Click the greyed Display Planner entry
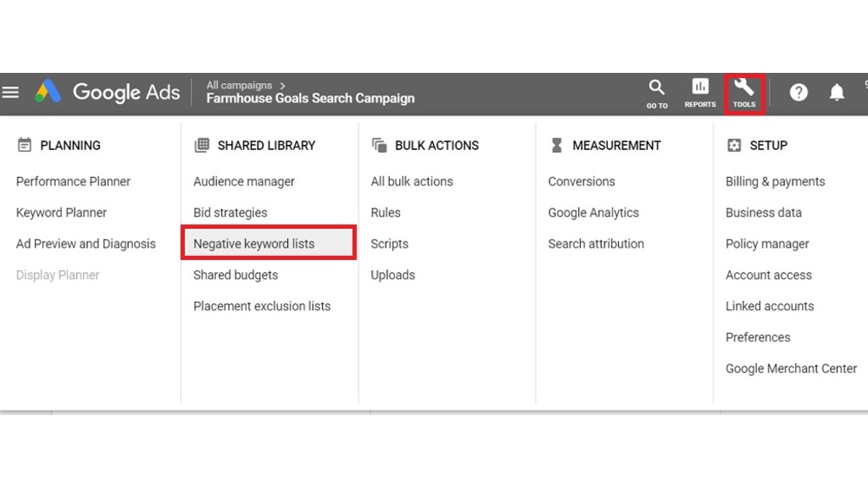The height and width of the screenshot is (488, 868). 58,275
